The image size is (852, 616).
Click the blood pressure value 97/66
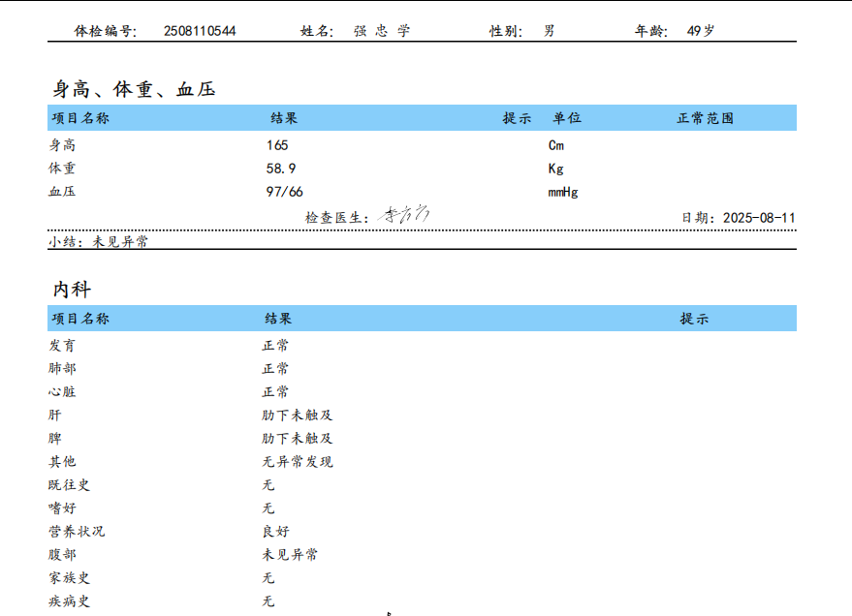284,192
